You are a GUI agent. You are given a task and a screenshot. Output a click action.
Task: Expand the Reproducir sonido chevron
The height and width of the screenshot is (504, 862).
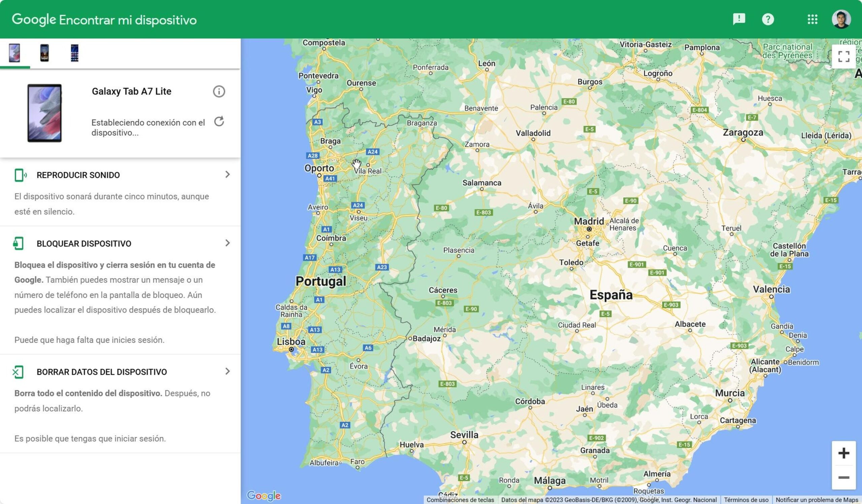coord(228,175)
